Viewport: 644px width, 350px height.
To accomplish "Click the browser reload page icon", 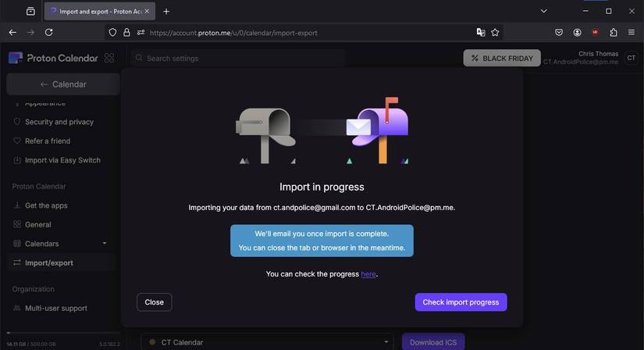I will (x=48, y=32).
